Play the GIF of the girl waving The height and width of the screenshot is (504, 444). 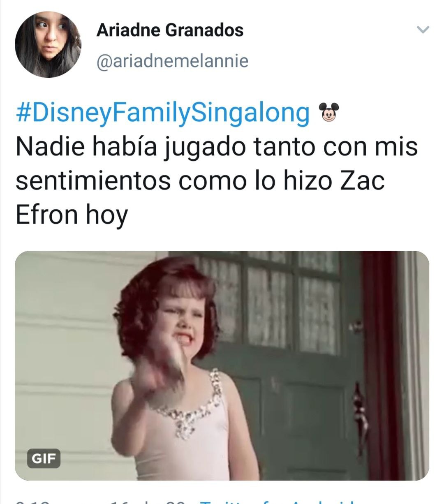click(x=222, y=365)
